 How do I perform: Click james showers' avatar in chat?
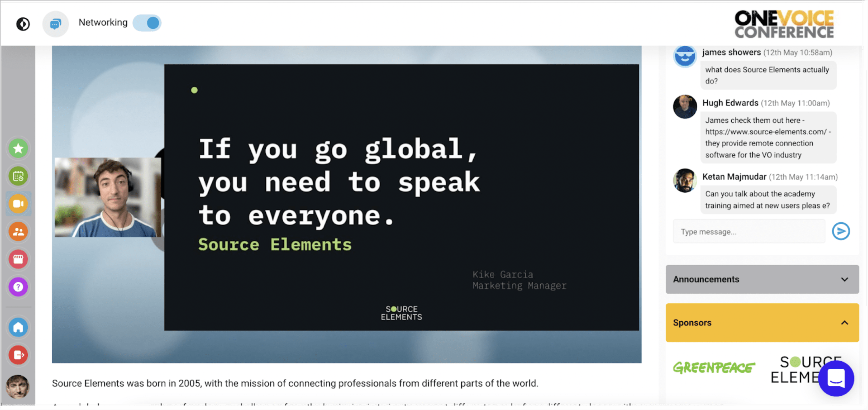click(684, 56)
